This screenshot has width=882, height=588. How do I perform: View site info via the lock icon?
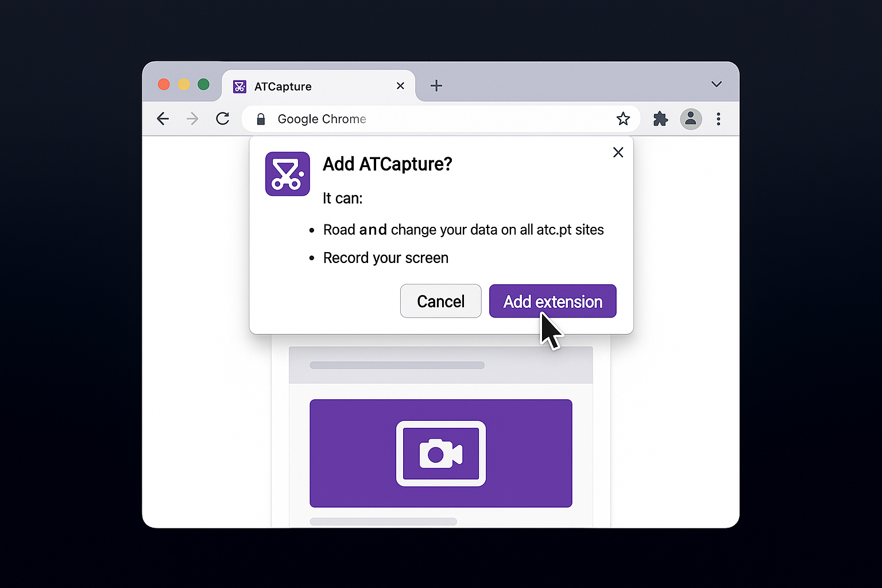click(x=261, y=119)
